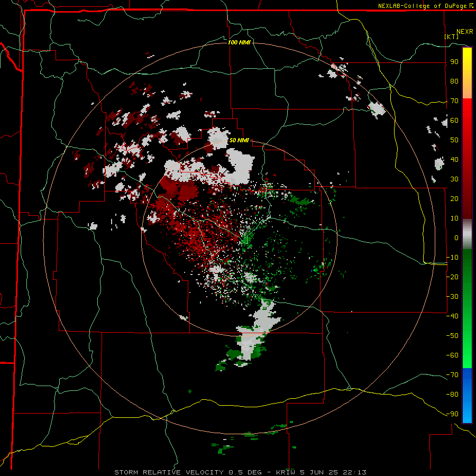Click the positive 80 knot scale label
Image resolution: width=476 pixels, height=476 pixels.
(x=454, y=81)
